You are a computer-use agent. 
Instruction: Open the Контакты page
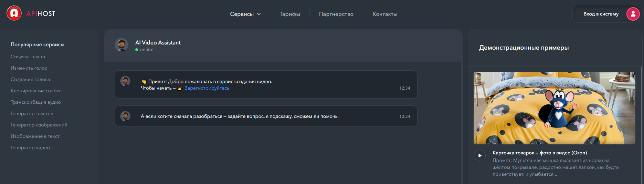click(x=385, y=14)
